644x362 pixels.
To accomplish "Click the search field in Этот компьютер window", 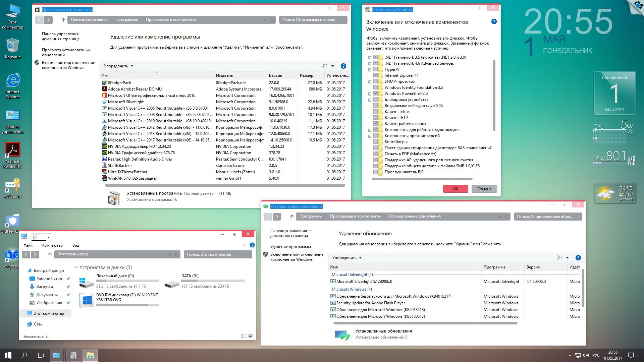I will [218, 254].
